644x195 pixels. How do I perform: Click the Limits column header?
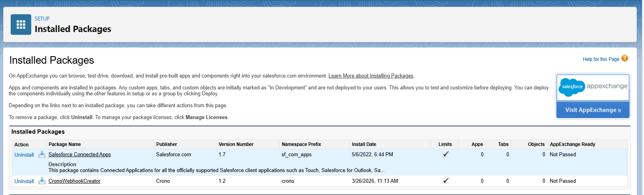coord(445,144)
